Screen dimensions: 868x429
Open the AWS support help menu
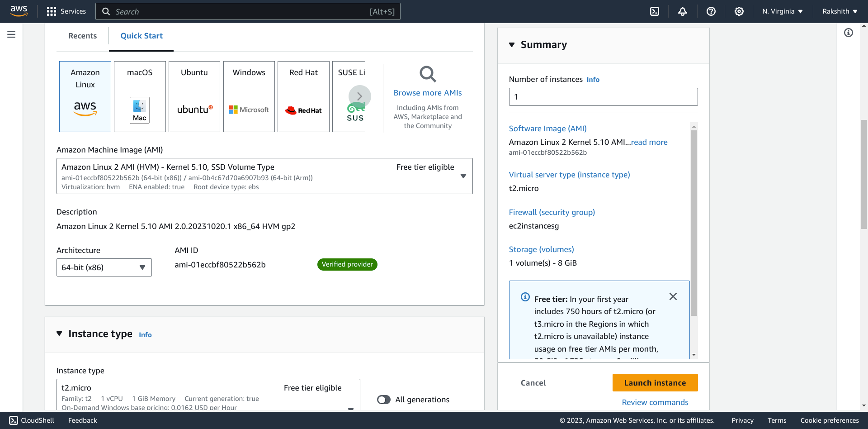click(x=711, y=11)
